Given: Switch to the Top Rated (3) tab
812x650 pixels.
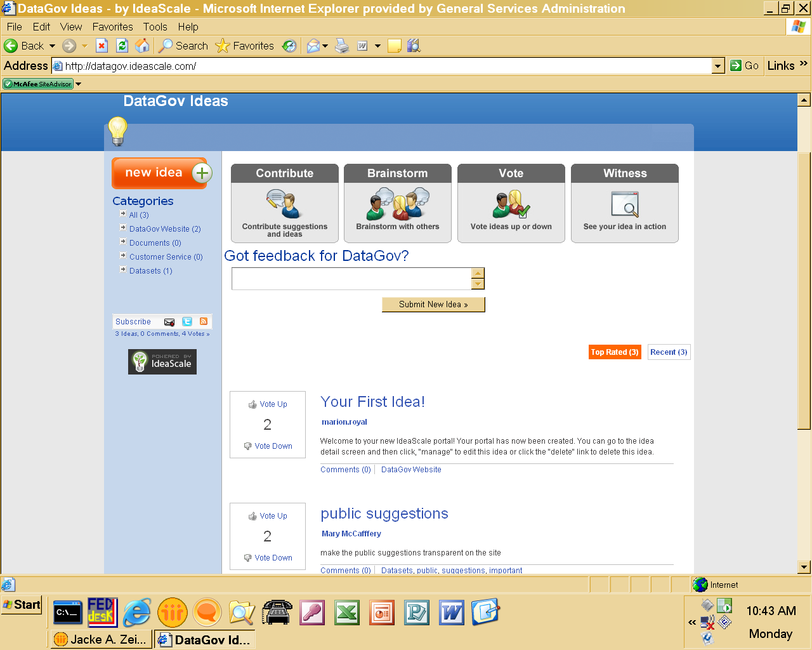Looking at the screenshot, I should tap(615, 352).
